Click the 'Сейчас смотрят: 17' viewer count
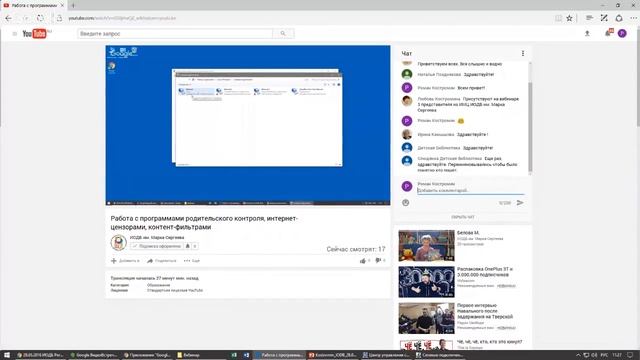Screen dimensions: 640x360 (356, 249)
